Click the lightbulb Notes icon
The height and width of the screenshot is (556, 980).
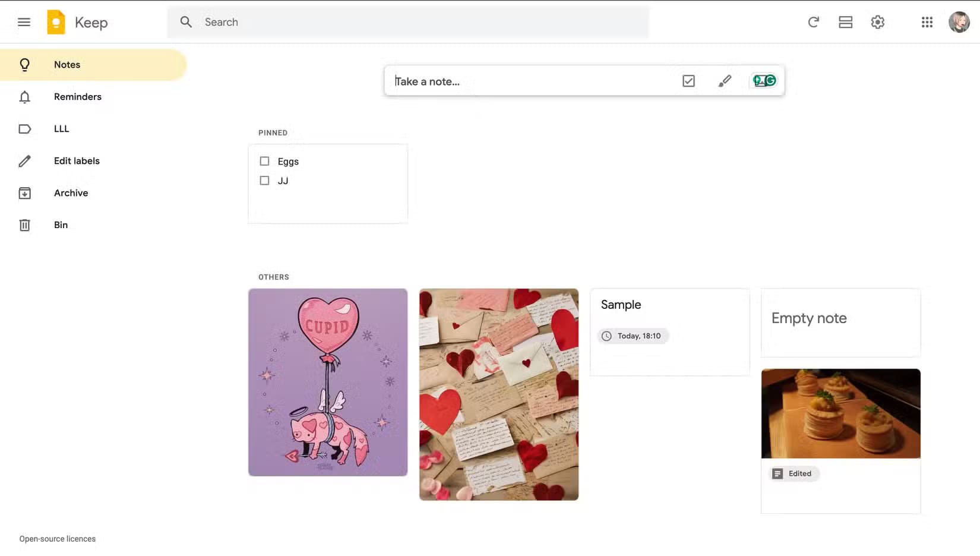24,65
